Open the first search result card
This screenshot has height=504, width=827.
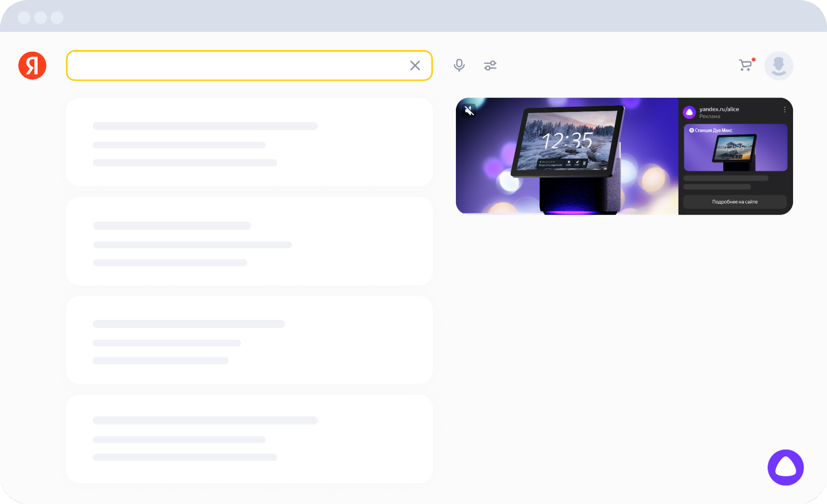(249, 142)
